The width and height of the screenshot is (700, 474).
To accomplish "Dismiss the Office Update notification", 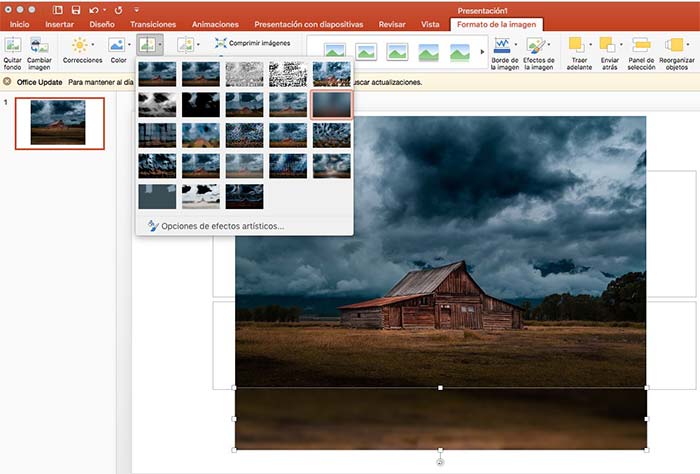I will click(7, 82).
